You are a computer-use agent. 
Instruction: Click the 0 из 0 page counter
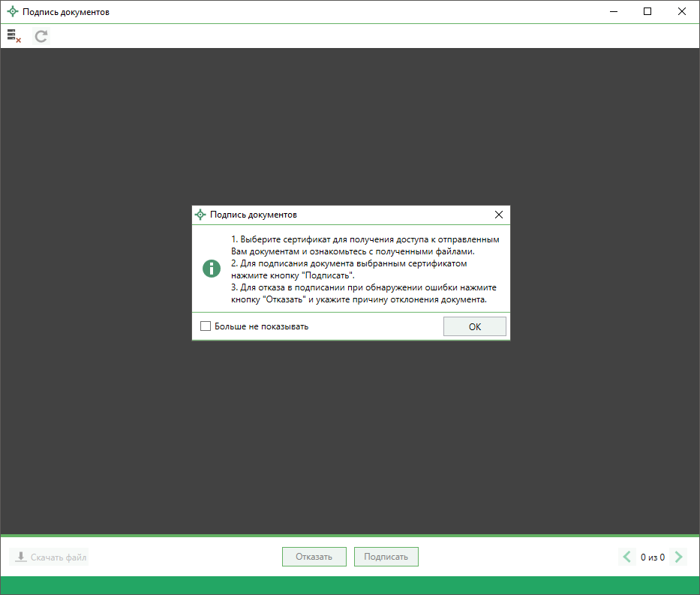point(652,557)
